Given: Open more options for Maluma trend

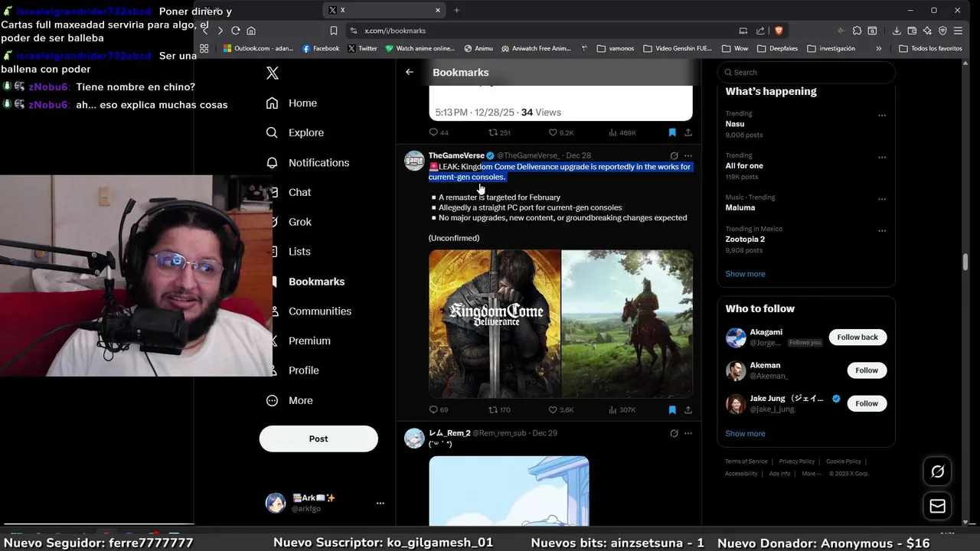Looking at the screenshot, I should 882,199.
